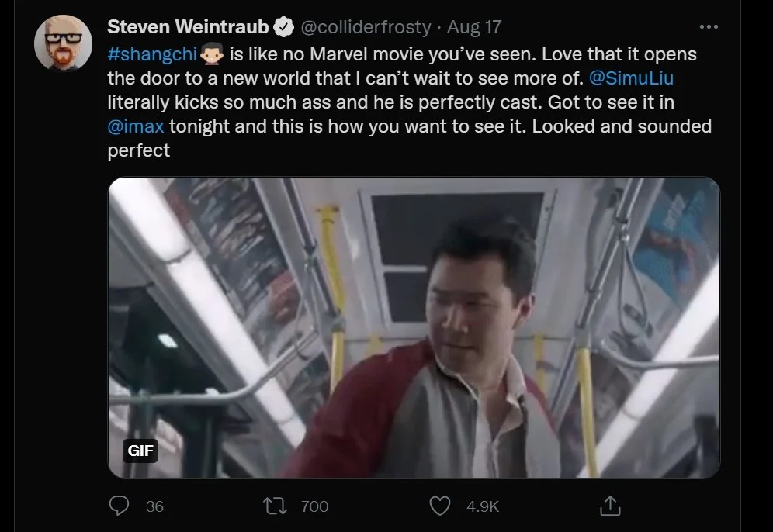Open the three-dot more options menu
The image size is (773, 532).
point(709,26)
